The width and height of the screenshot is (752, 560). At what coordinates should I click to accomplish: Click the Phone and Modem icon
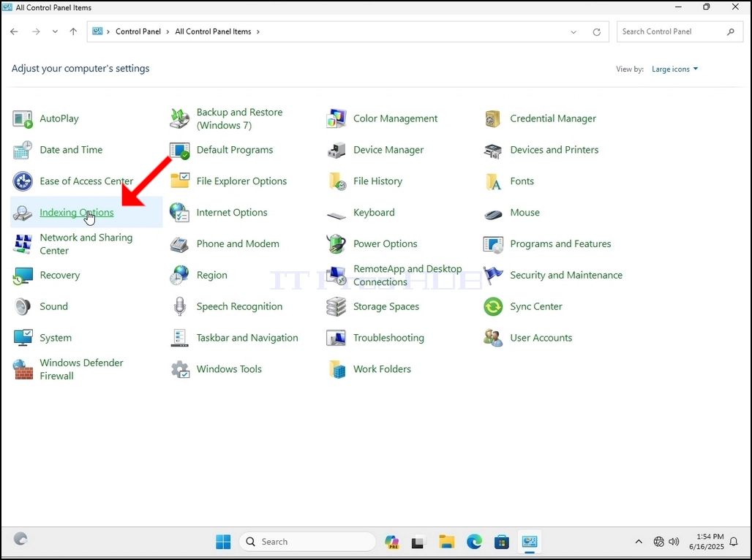point(179,244)
